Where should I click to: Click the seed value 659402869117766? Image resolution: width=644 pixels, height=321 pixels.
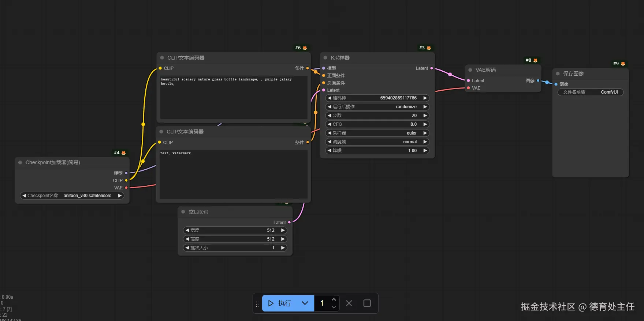click(398, 98)
